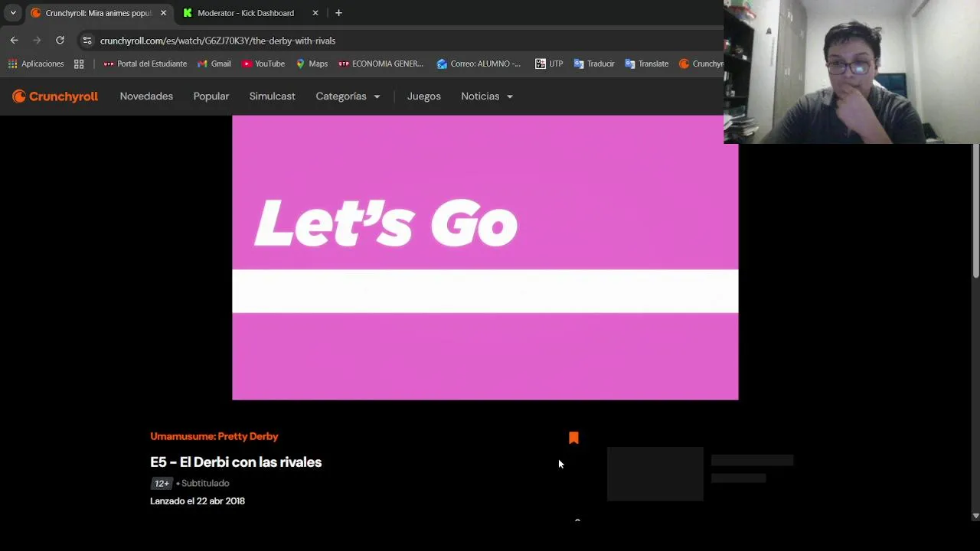Screen dimensions: 980x551
Task: Click Lanzado el 22 abr 2018 text
Action: click(198, 501)
